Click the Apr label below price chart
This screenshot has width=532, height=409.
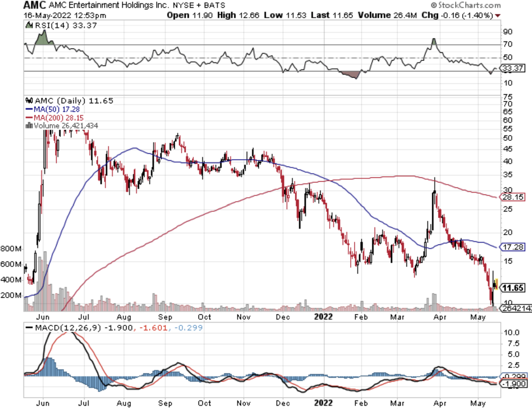coord(440,317)
